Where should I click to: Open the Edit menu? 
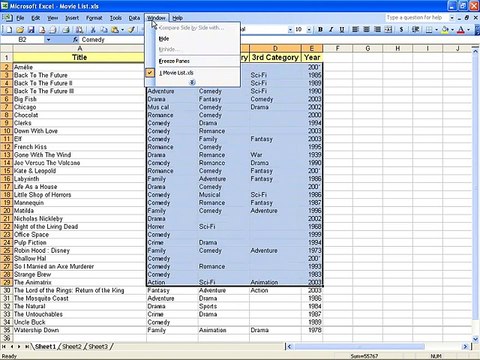[36, 18]
